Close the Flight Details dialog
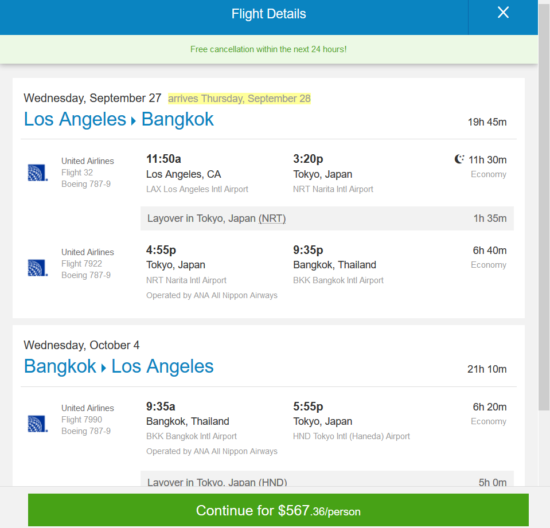 (503, 13)
